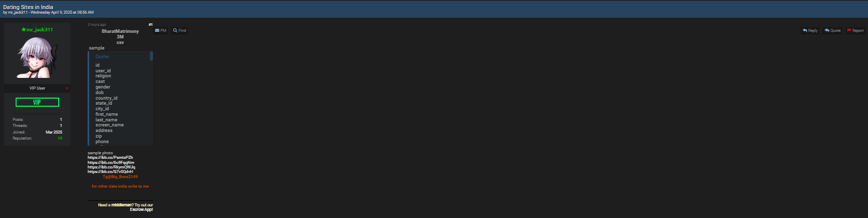The image size is (868, 218).
Task: Click the green VIP badge
Action: point(37,102)
